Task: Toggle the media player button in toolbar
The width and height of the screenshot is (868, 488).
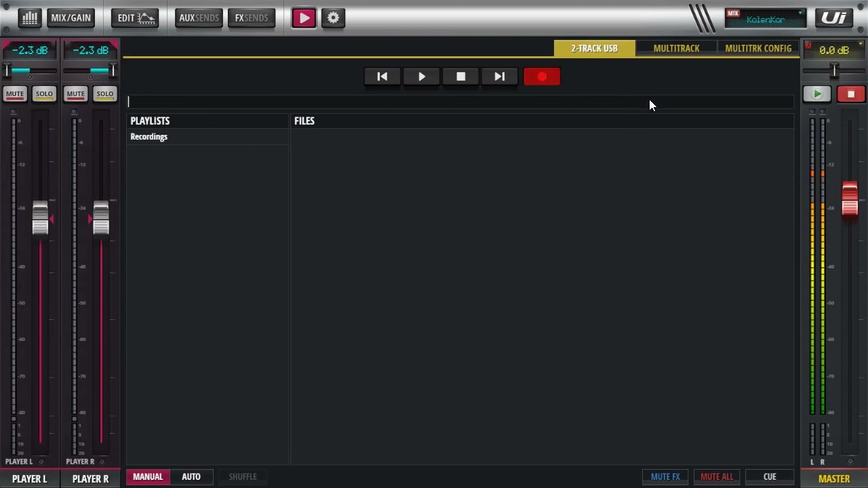Action: 304,18
